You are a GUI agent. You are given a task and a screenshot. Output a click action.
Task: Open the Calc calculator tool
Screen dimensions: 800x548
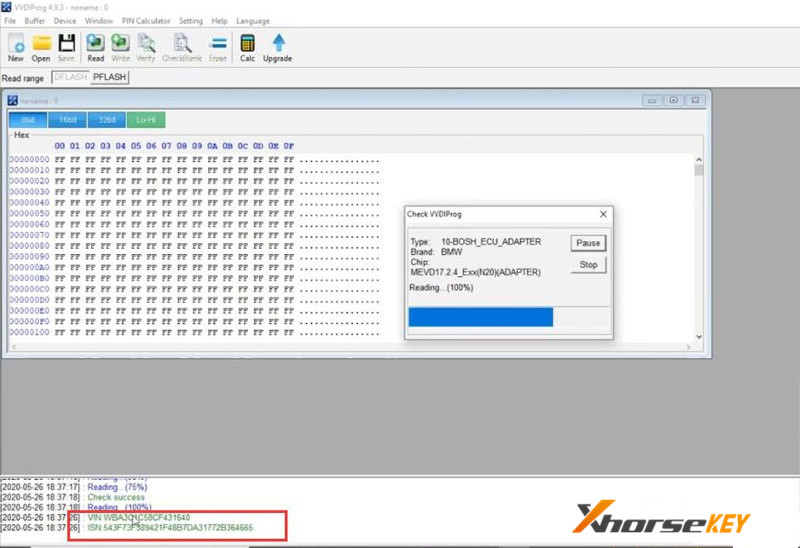click(x=247, y=48)
